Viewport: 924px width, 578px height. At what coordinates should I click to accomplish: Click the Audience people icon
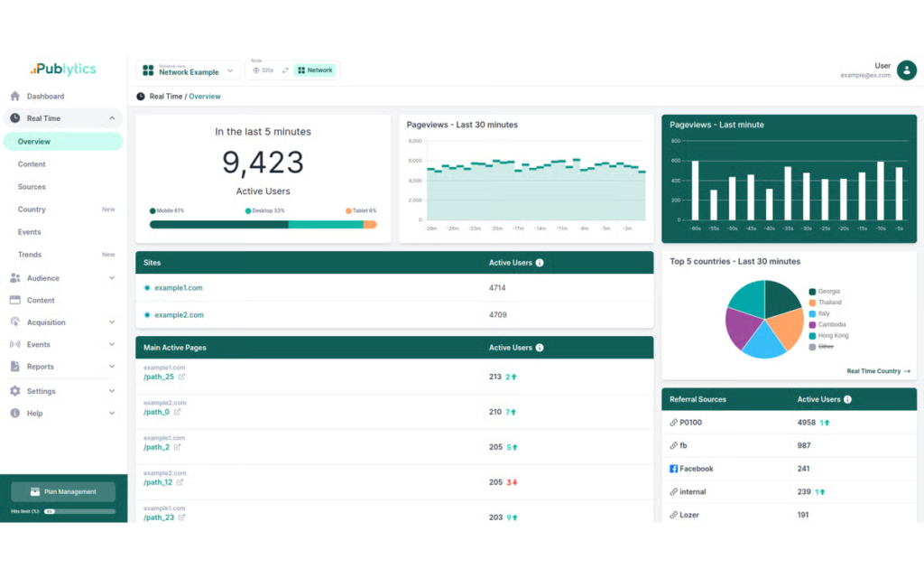coord(14,278)
